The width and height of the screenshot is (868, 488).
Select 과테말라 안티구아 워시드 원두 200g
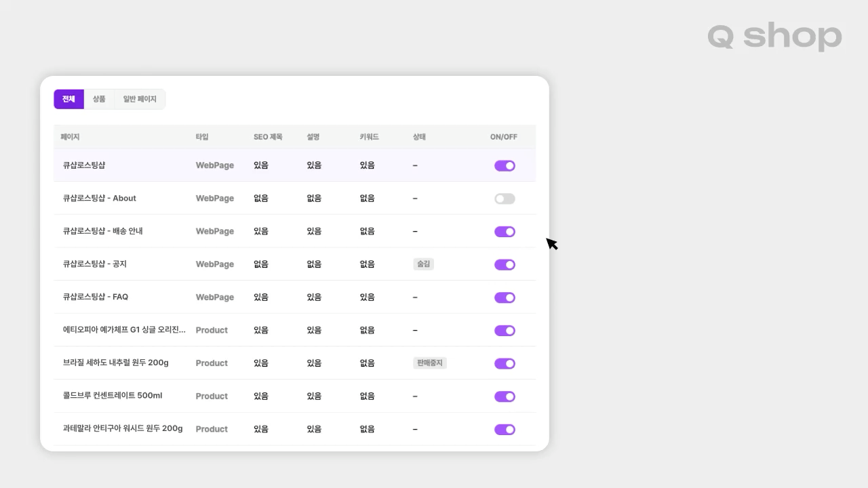(123, 428)
